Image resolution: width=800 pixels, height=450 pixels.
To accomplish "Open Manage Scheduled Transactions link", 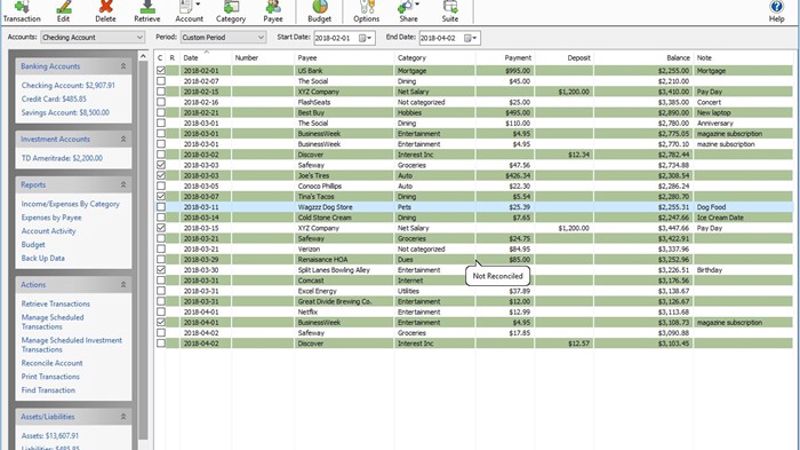I will coord(53,322).
